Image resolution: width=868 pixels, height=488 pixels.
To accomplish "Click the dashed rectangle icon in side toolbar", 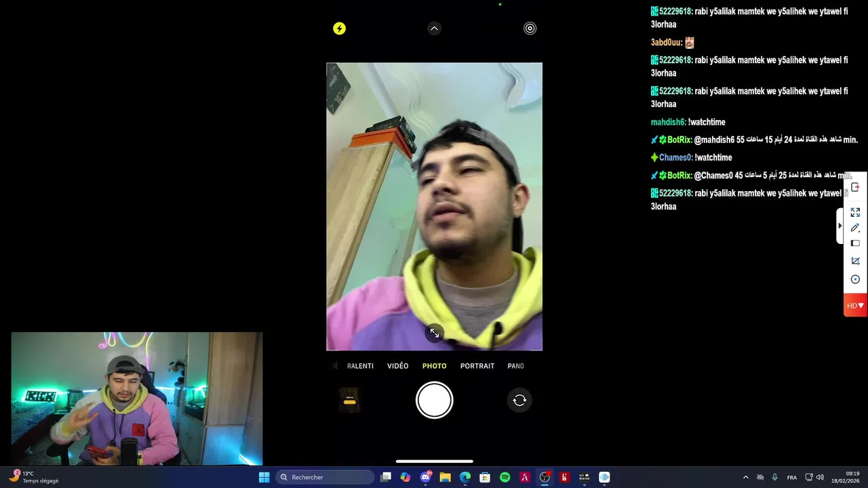I will [x=855, y=243].
